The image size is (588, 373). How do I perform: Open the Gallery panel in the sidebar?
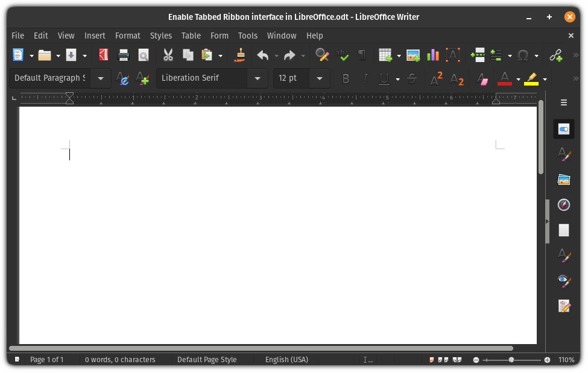pyautogui.click(x=563, y=179)
